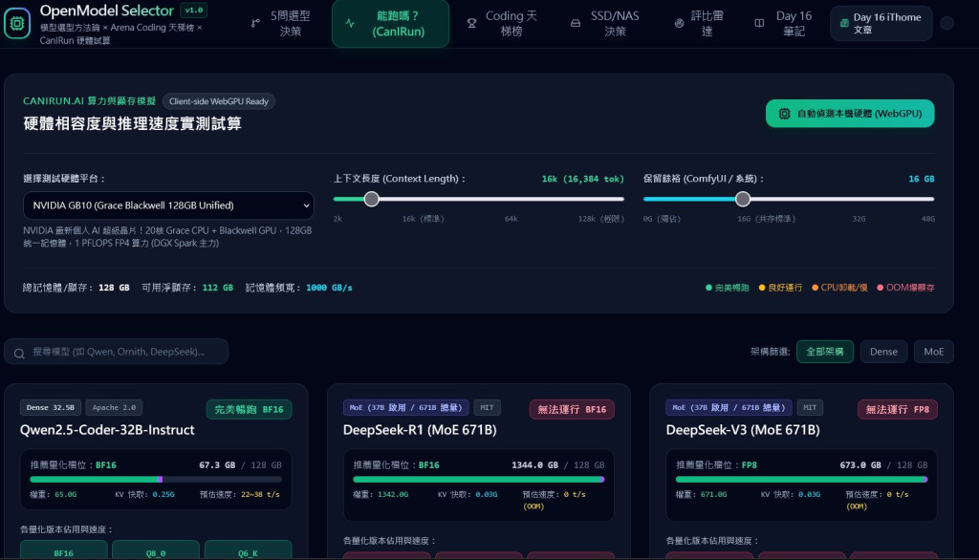979x560 pixels.
Task: Click the 16k (16,384 tok) context value
Action: [x=582, y=179]
